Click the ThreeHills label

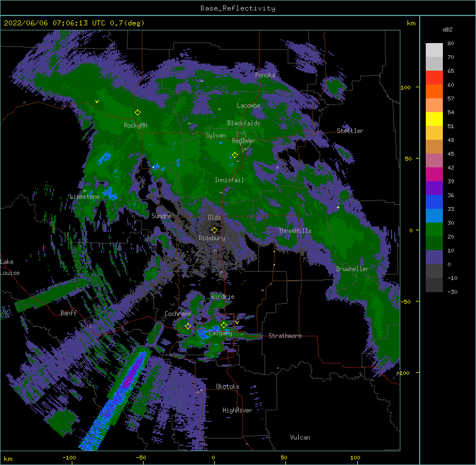coord(295,231)
